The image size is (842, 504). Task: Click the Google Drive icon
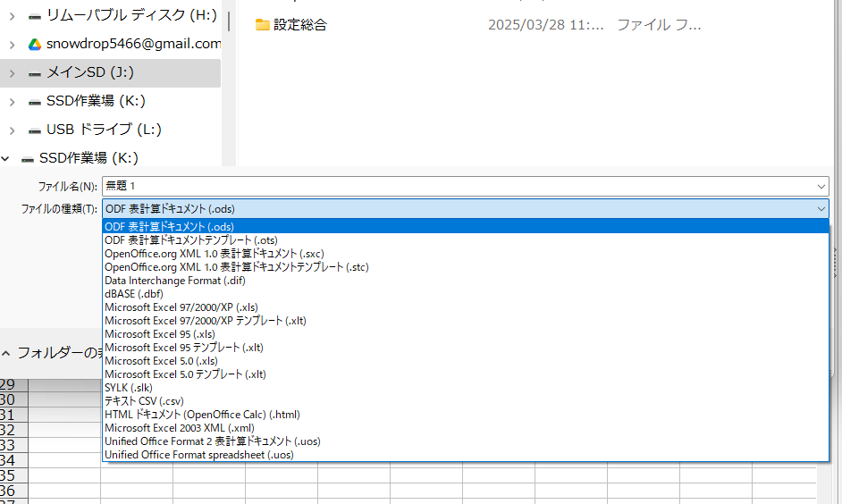[35, 45]
